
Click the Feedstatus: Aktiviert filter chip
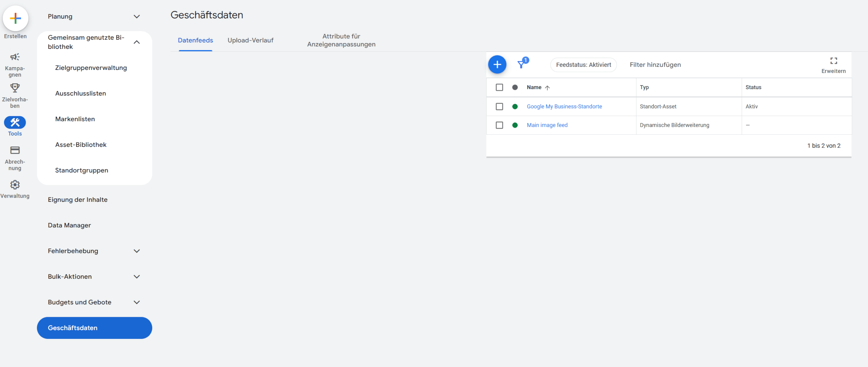point(583,65)
